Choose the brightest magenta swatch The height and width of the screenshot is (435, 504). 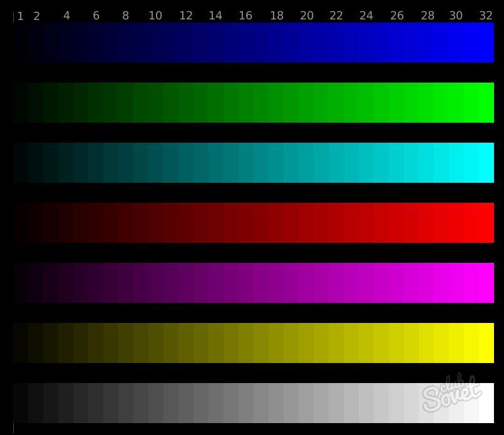tap(486, 283)
